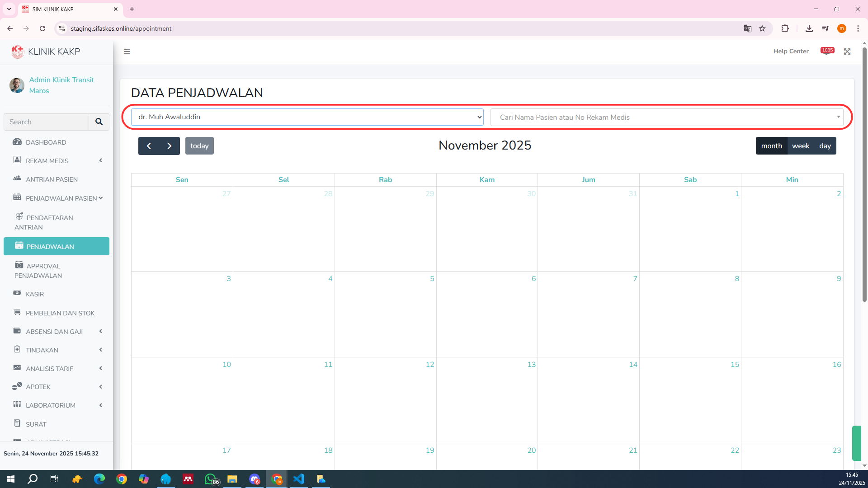Open Approval Penjadwalan menu item
Image resolution: width=868 pixels, height=488 pixels.
coord(43,271)
